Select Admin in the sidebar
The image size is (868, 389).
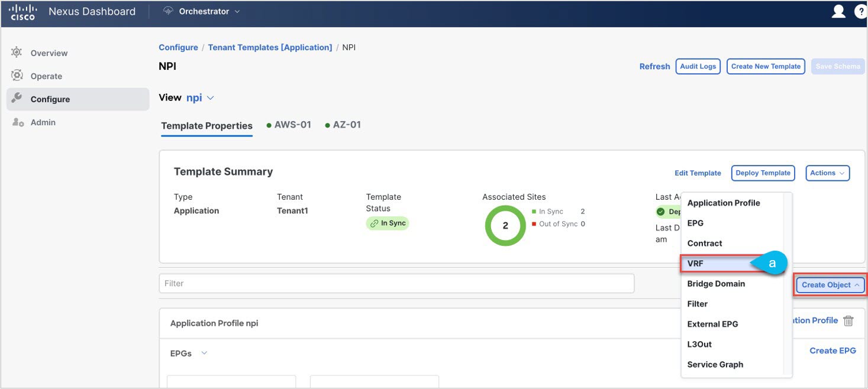pos(43,122)
